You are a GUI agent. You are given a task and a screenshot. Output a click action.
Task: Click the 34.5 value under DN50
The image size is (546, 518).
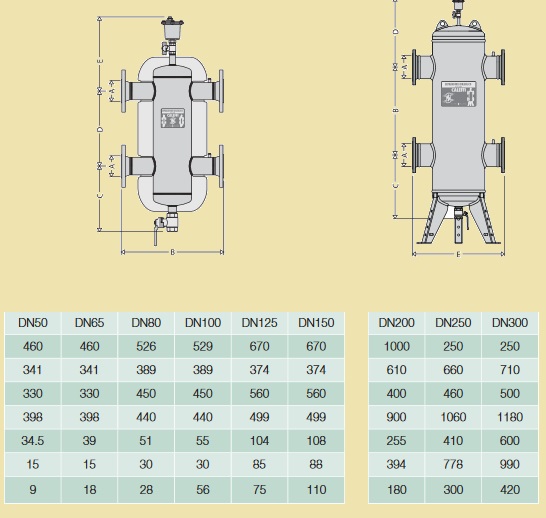(x=33, y=441)
